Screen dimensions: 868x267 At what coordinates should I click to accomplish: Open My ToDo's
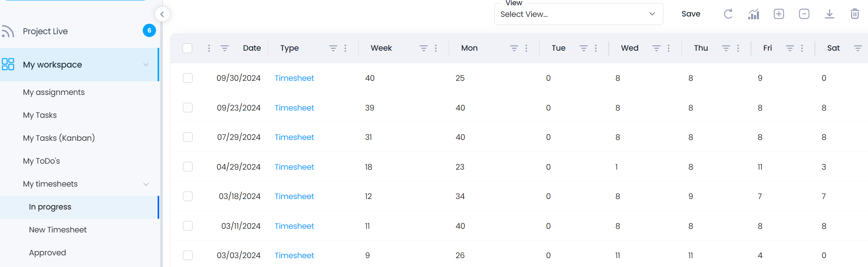[x=41, y=161]
